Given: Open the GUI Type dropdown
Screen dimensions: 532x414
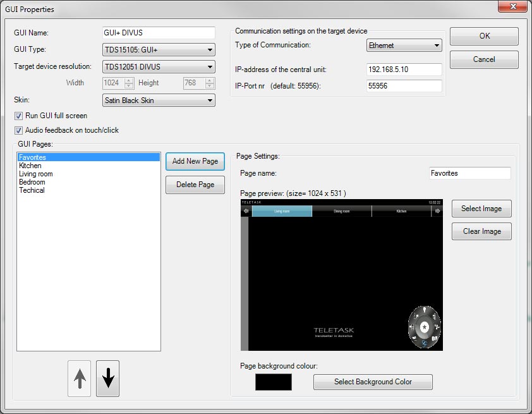Looking at the screenshot, I should [159, 51].
